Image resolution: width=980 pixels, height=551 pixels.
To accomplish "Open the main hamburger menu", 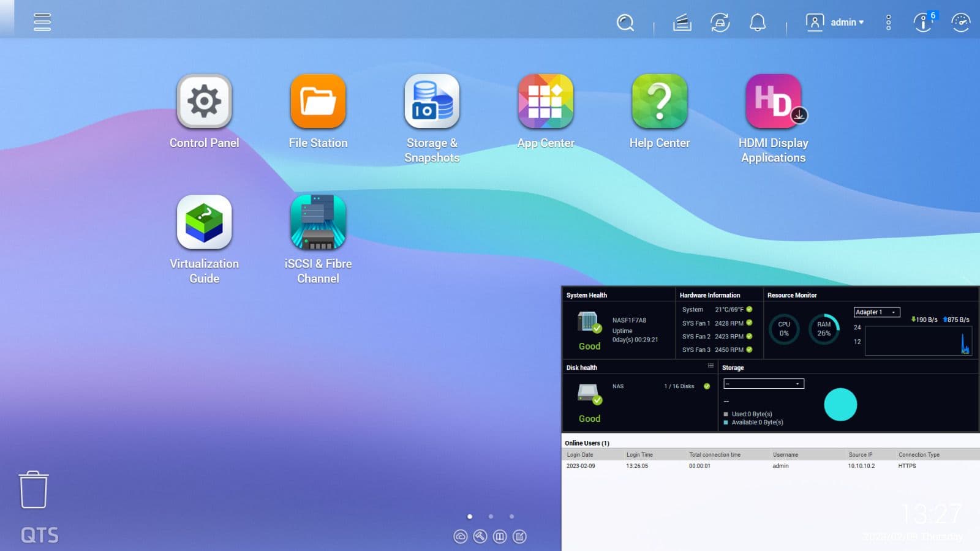I will click(x=42, y=22).
